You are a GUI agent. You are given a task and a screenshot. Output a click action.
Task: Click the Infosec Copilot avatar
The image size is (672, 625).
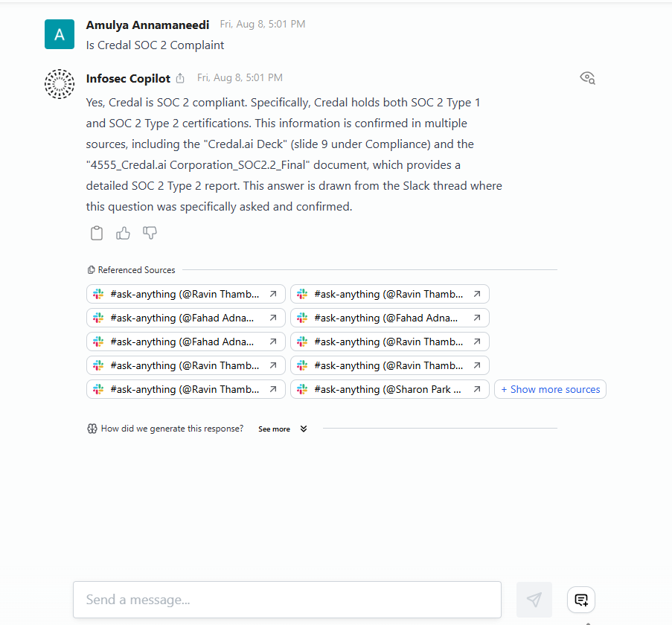[60, 84]
